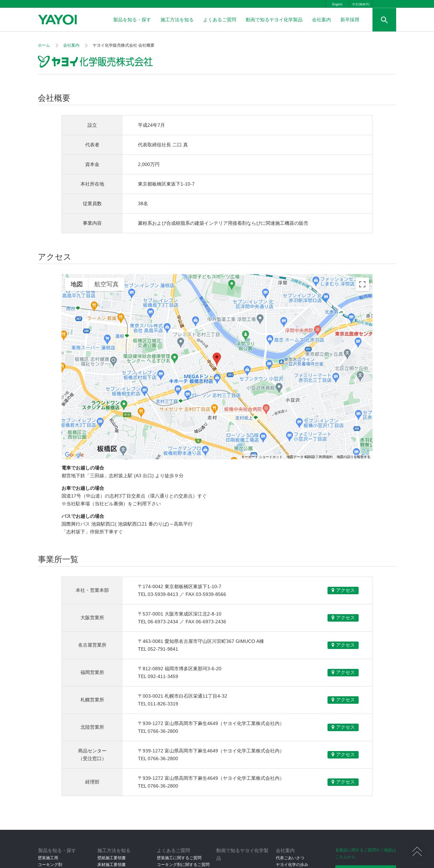Open footer link 床材施工要領書
The image size is (434, 868).
(x=112, y=865)
